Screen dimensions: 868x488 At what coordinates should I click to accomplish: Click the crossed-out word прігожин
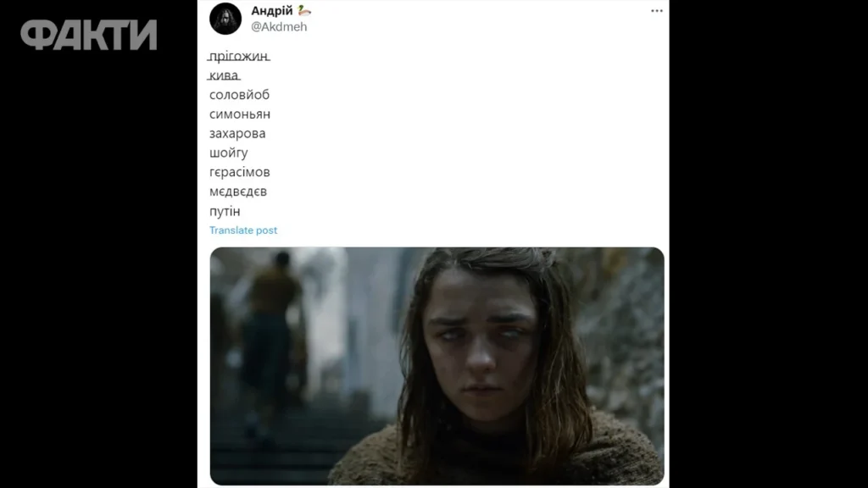pos(239,56)
